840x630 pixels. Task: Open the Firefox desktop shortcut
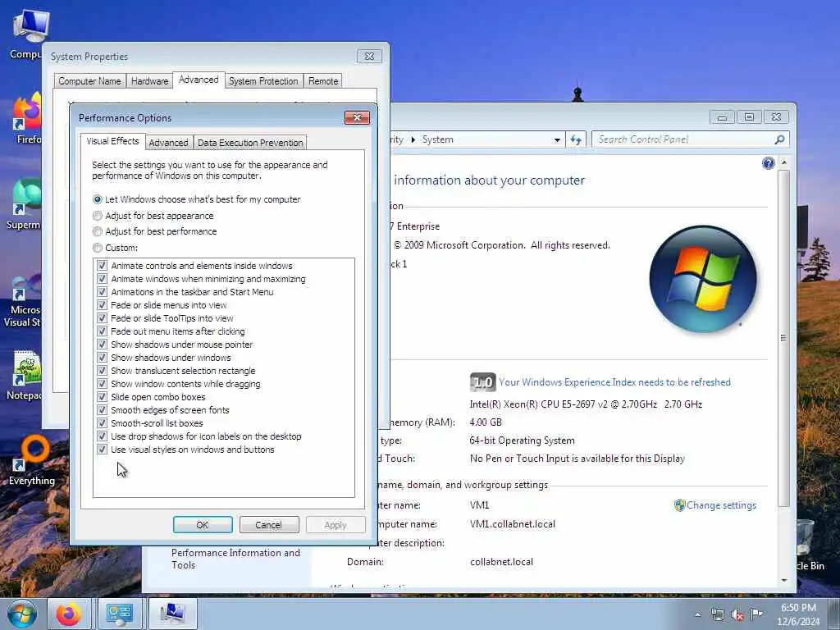(28, 118)
